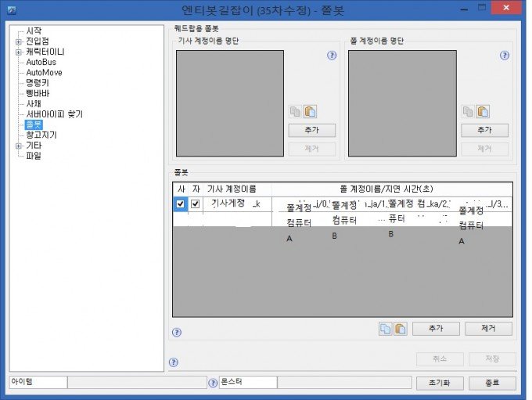This screenshot has height=400, width=532.
Task: Click the paste icon under 기사 계정이름 명단
Action: pyautogui.click(x=309, y=112)
